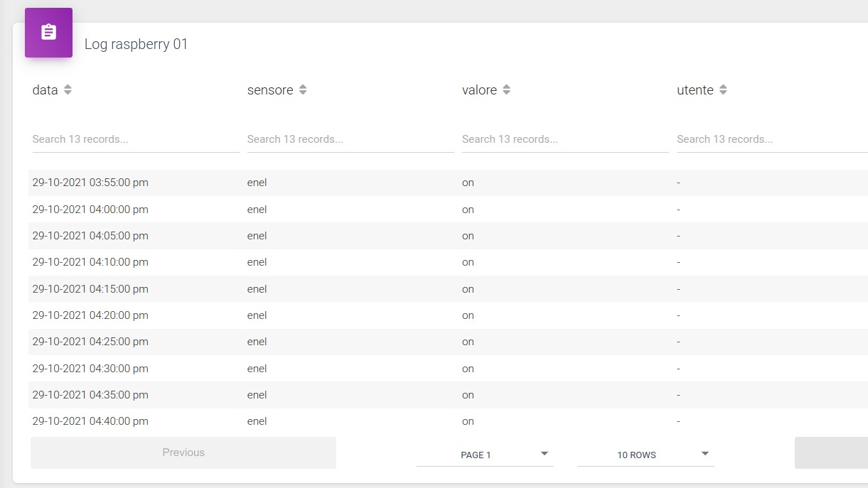The width and height of the screenshot is (868, 488).
Task: Click enel in the 03:55:00 pm row
Action: click(257, 183)
